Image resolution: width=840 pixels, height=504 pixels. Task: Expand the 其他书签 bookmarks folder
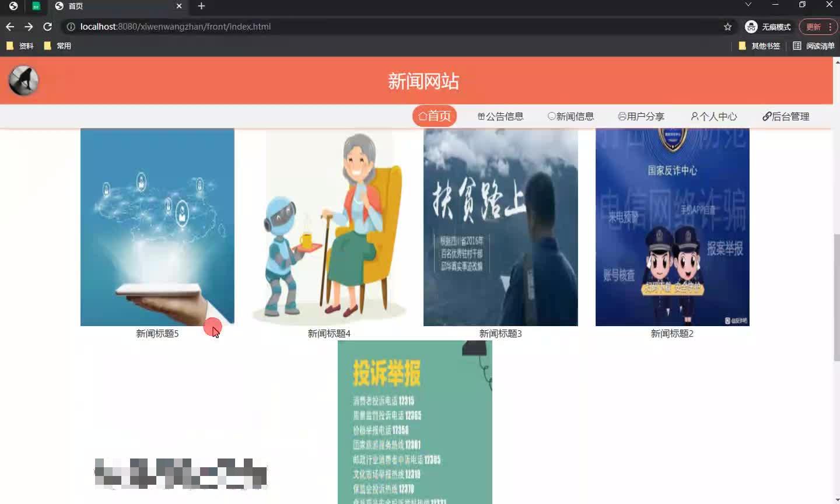759,45
